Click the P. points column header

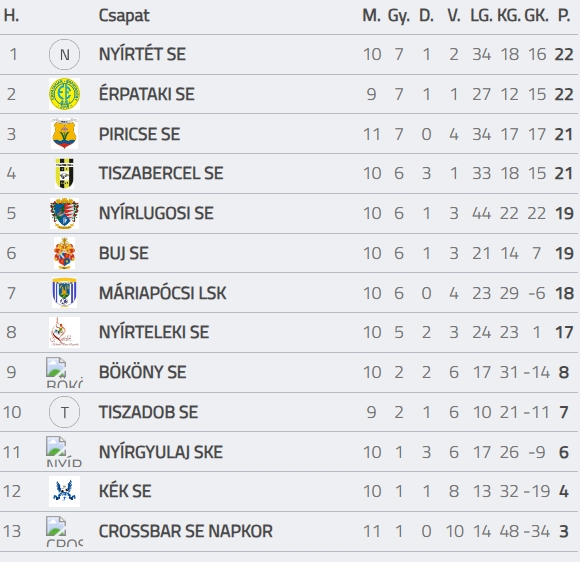pyautogui.click(x=564, y=16)
